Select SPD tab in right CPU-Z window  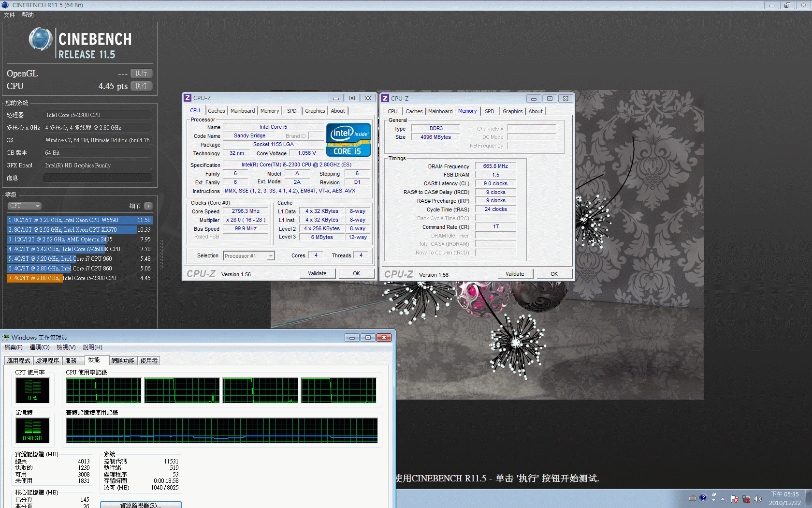point(490,111)
